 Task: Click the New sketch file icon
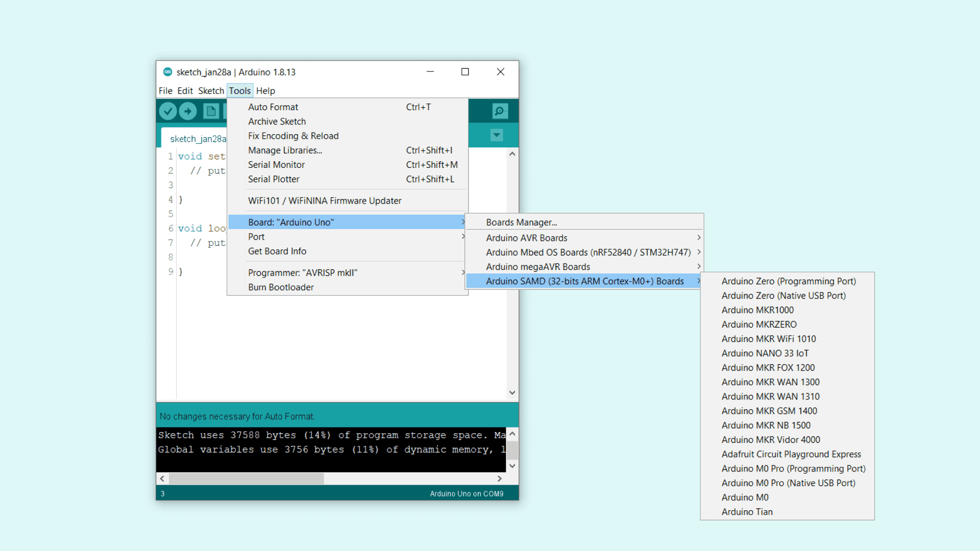coord(211,111)
